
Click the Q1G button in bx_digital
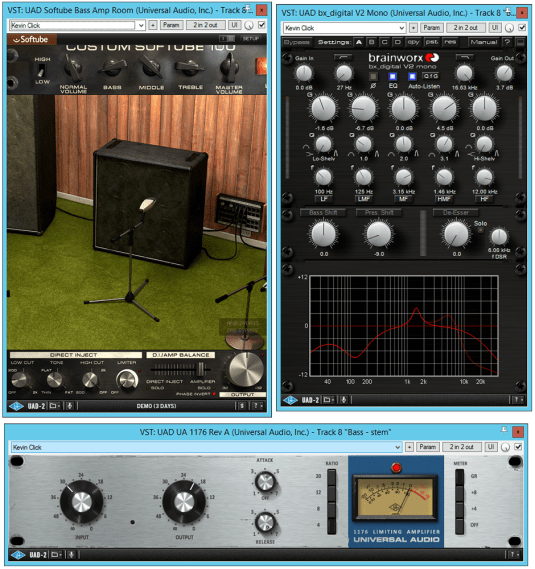pyautogui.click(x=430, y=76)
